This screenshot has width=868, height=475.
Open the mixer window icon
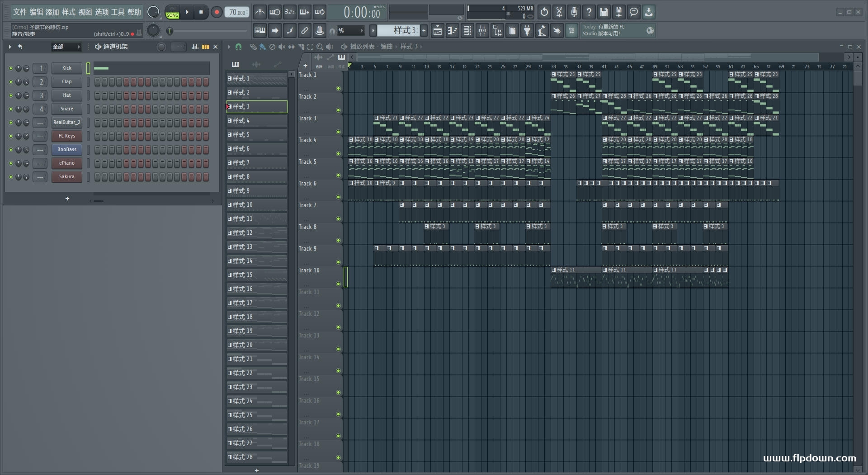(x=482, y=31)
